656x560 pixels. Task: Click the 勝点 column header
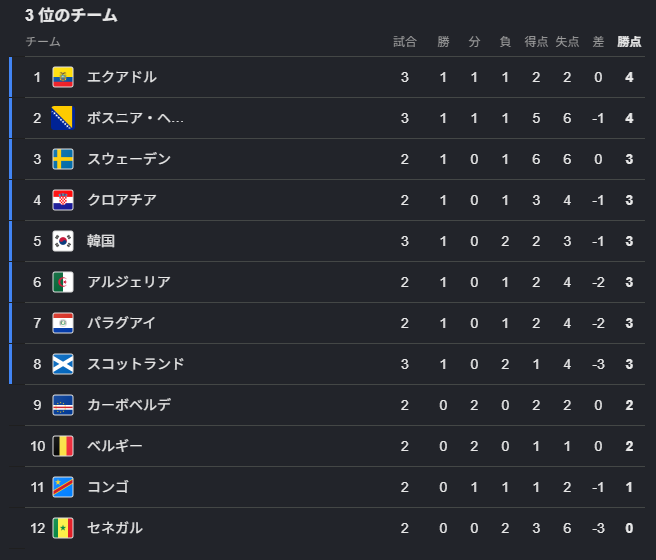point(629,42)
